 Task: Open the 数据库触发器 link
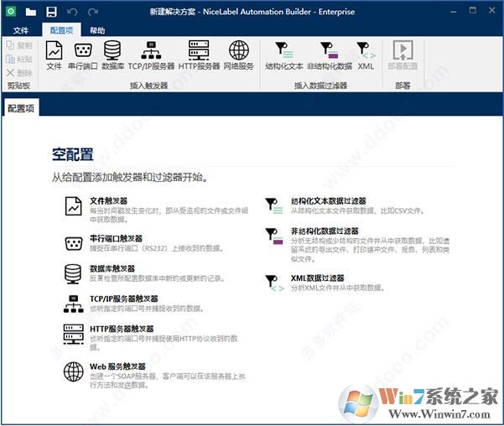click(112, 269)
